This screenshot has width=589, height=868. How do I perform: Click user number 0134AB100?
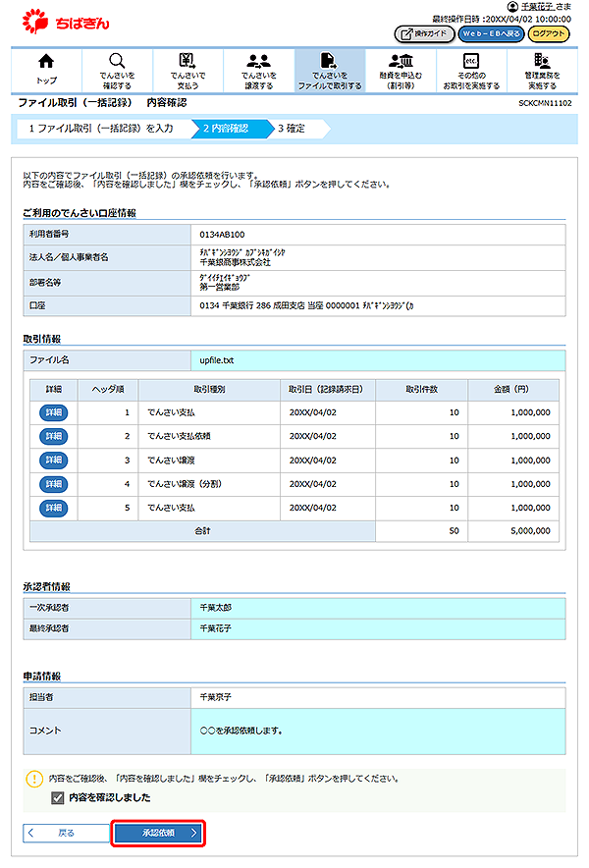pos(222,235)
